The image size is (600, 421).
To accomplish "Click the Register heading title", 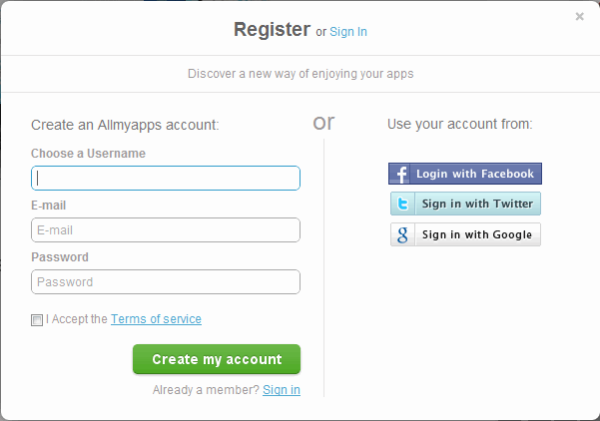I will click(271, 29).
